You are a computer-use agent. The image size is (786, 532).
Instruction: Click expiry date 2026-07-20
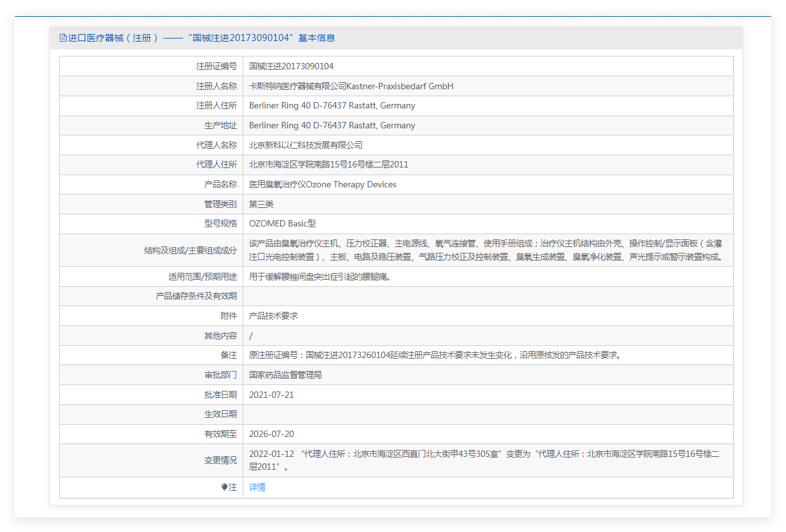tap(272, 434)
